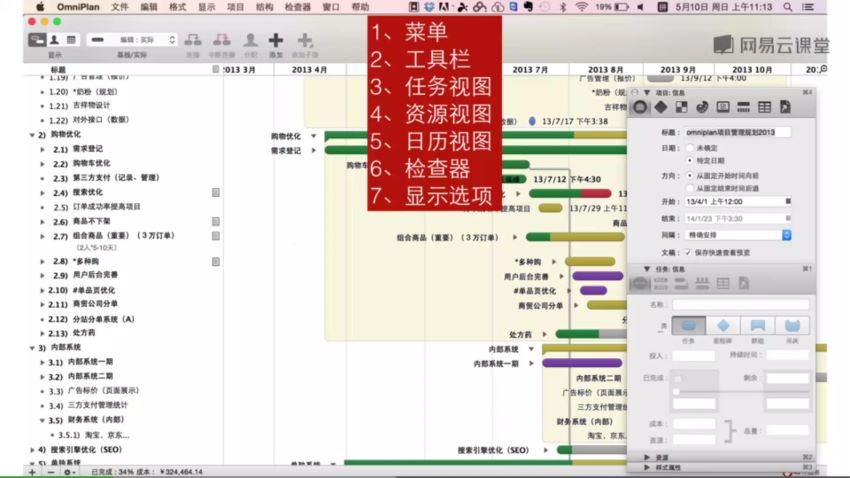The height and width of the screenshot is (478, 850).
Task: Open the 编辑 menu
Action: coord(149,7)
